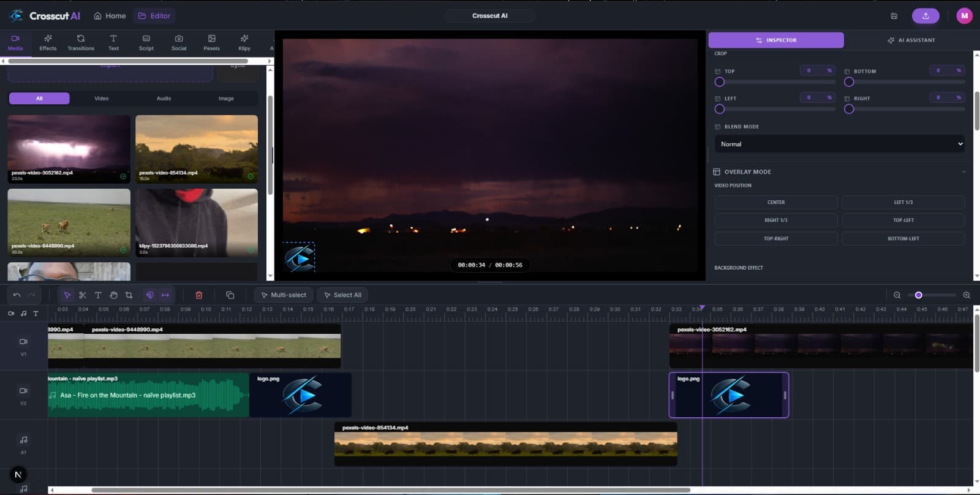Screen dimensions: 980x495
Task: Open the Social panel
Action: (x=179, y=42)
